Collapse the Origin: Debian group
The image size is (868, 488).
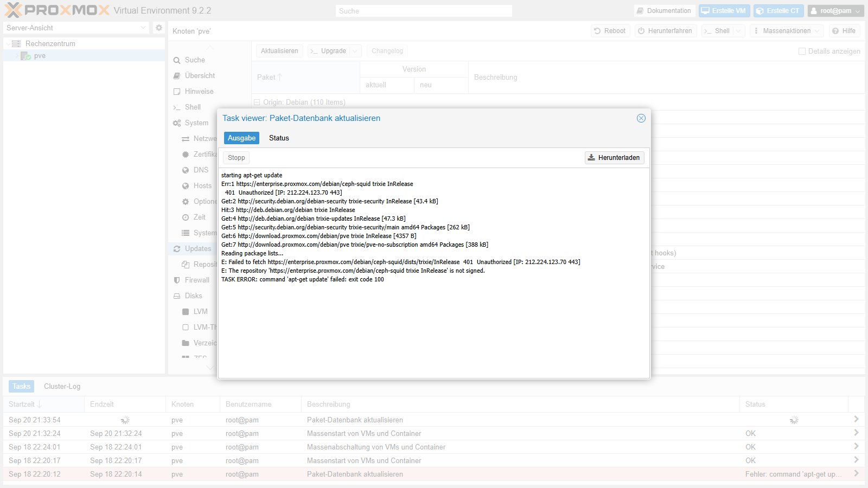[x=257, y=102]
